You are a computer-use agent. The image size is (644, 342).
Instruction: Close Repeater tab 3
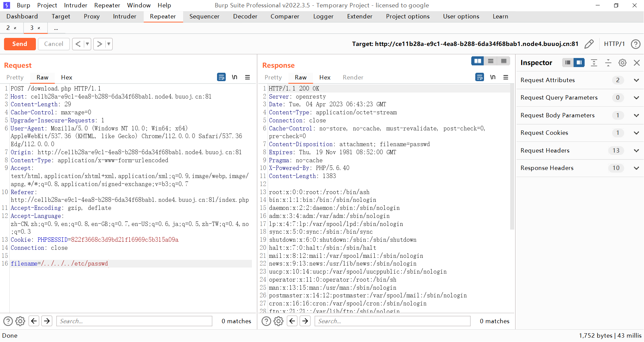coord(39,28)
